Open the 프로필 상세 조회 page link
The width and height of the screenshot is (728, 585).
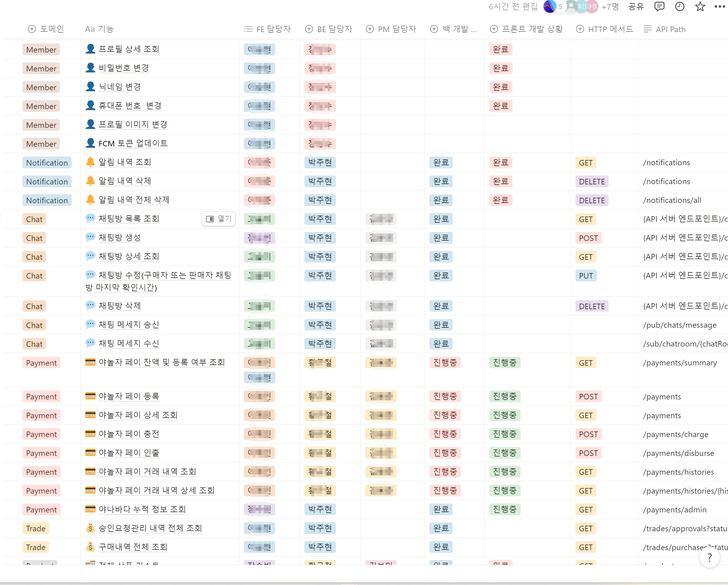(x=129, y=49)
